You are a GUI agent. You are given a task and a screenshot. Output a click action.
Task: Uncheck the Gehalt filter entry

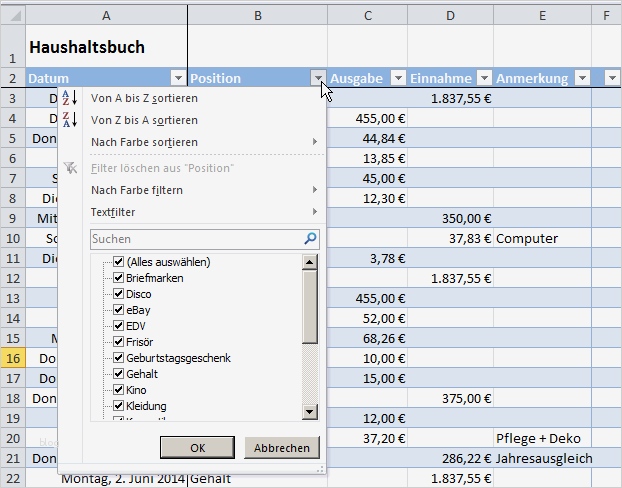(118, 374)
